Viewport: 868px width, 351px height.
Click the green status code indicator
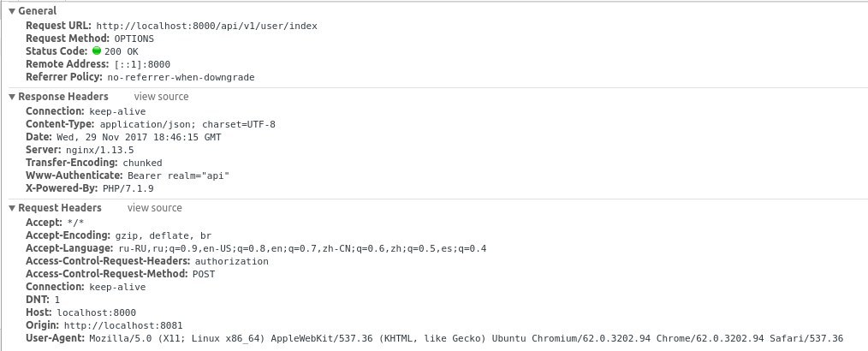tap(97, 51)
